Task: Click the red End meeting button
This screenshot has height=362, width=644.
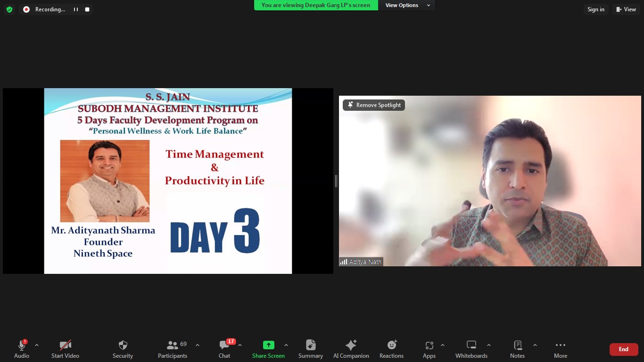Action: coord(624,349)
